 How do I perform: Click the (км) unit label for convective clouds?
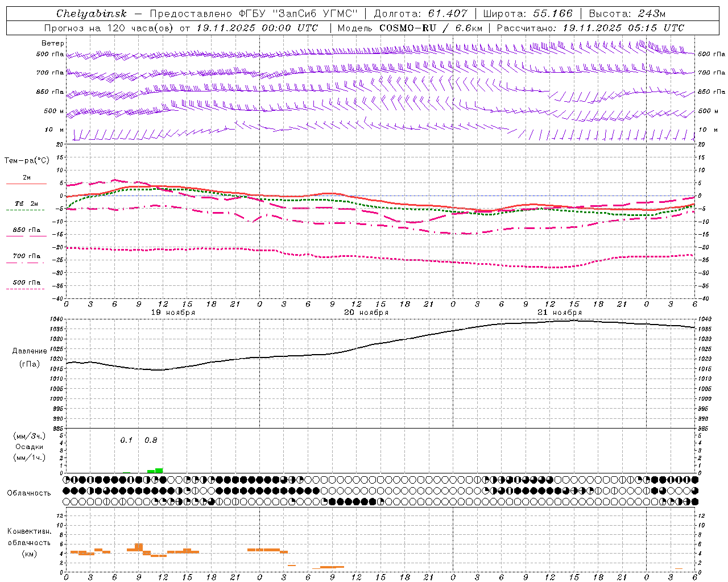(29, 554)
